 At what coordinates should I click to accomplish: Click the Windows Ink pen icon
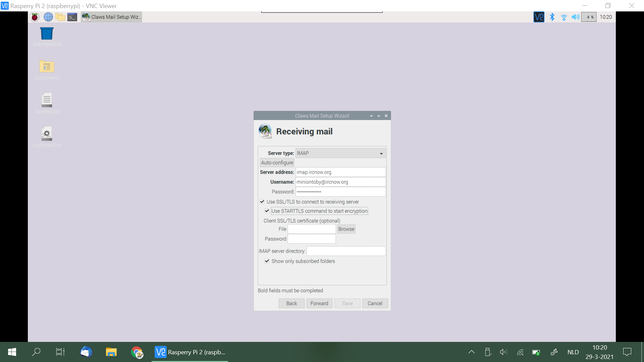[554, 352]
